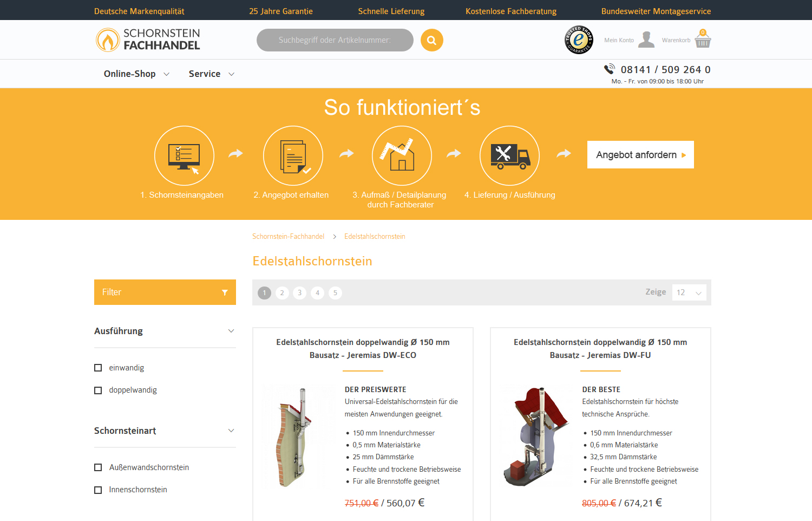The image size is (812, 521).
Task: Enable the doppelwandig checkbox
Action: pyautogui.click(x=98, y=390)
